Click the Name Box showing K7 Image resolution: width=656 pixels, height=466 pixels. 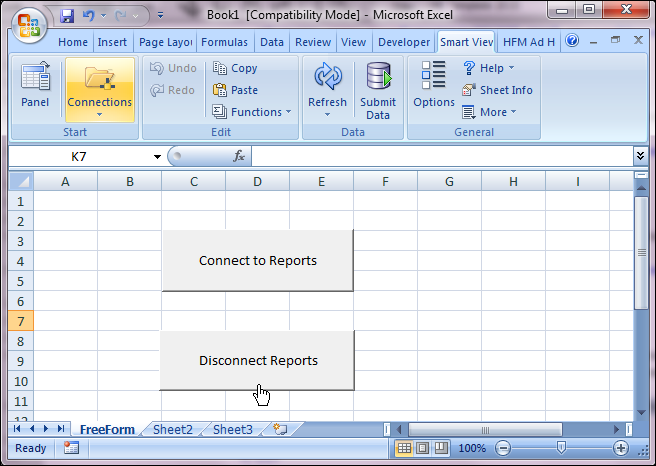point(79,156)
